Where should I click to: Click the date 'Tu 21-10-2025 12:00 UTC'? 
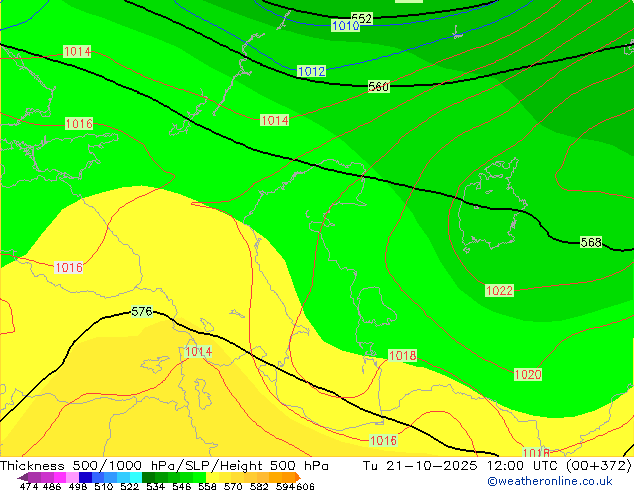pyautogui.click(x=460, y=466)
